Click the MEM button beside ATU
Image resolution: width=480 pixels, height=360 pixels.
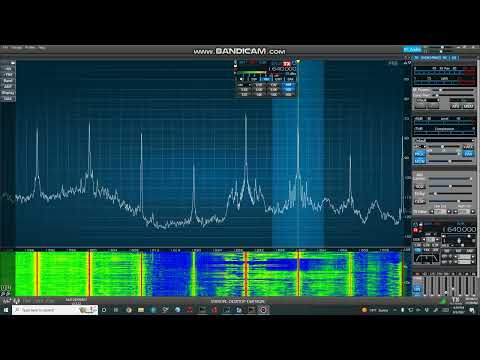(x=468, y=106)
